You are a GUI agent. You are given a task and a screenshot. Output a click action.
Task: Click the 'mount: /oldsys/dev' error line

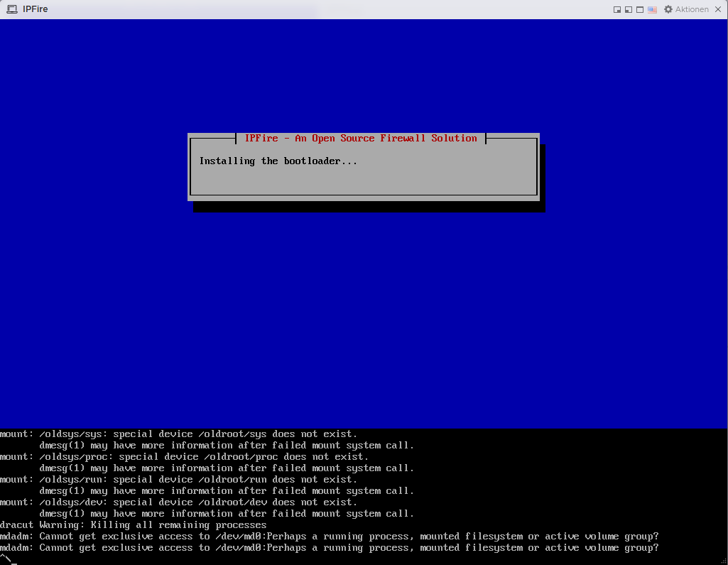click(x=179, y=502)
